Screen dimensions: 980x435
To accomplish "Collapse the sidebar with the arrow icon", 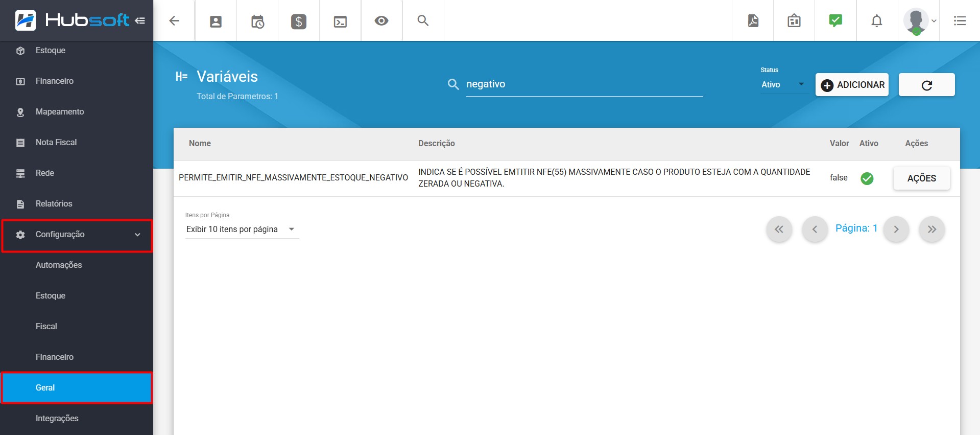I will [x=140, y=20].
